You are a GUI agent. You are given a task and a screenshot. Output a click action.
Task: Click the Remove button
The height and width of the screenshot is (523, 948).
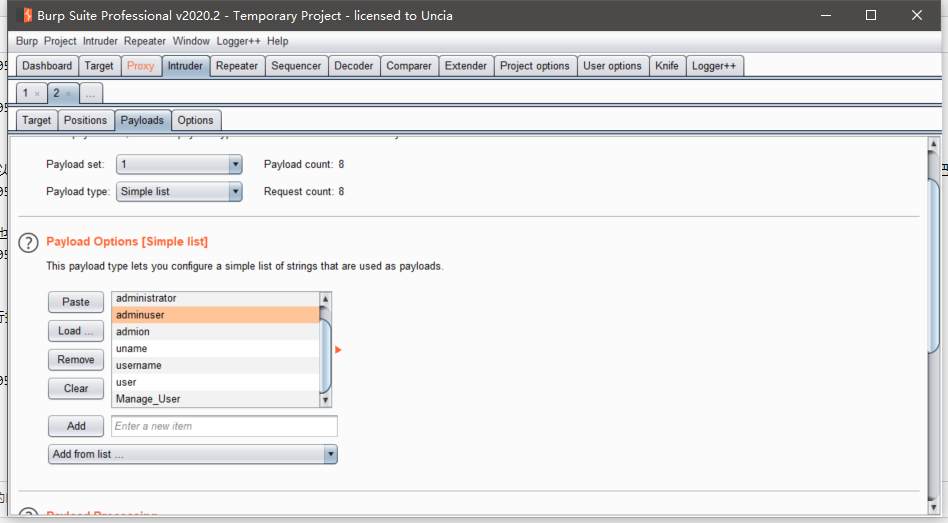[76, 359]
